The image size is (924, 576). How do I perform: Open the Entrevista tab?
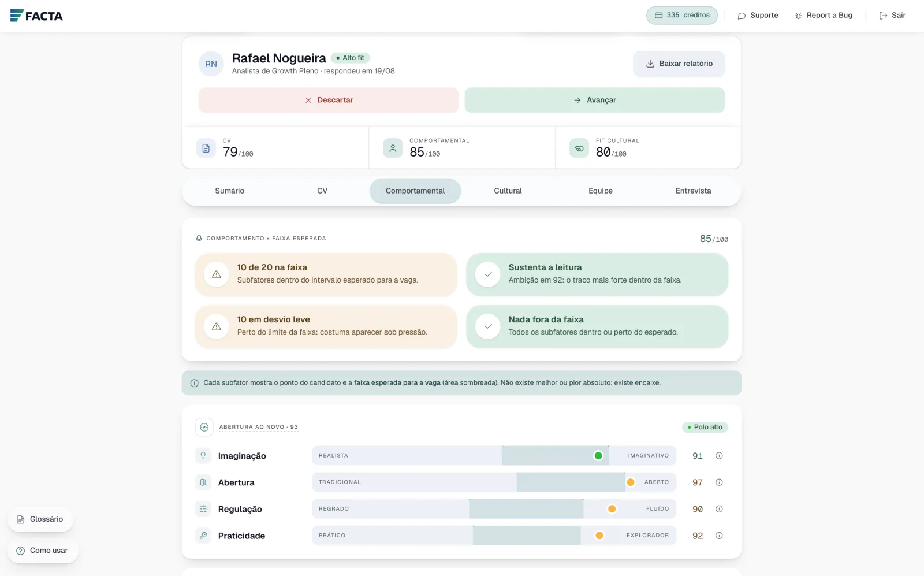694,191
